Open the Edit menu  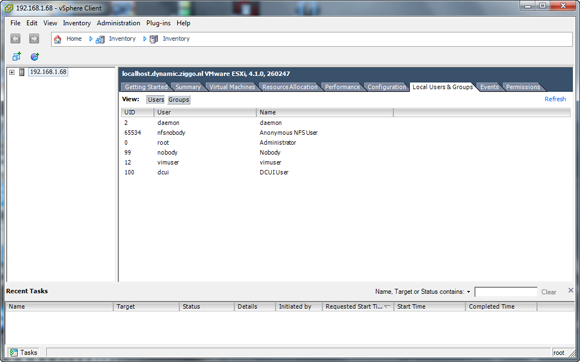click(x=32, y=23)
